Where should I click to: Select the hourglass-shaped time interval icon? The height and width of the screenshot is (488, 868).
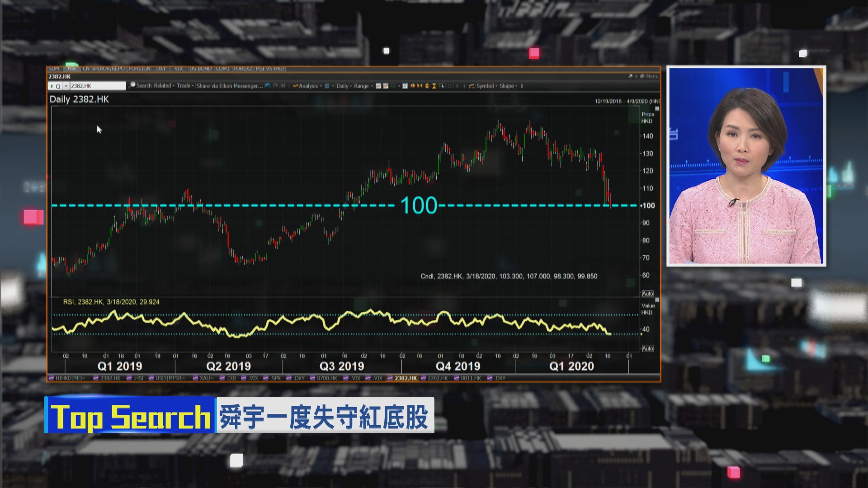[434, 85]
